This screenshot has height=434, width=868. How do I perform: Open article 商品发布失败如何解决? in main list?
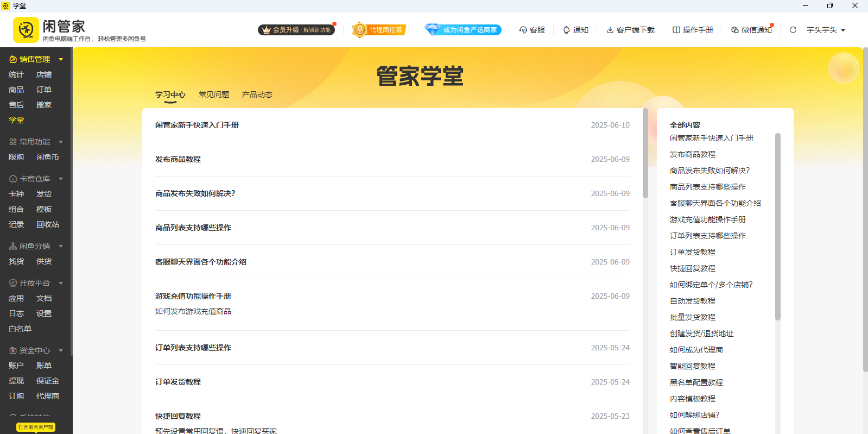pyautogui.click(x=195, y=193)
